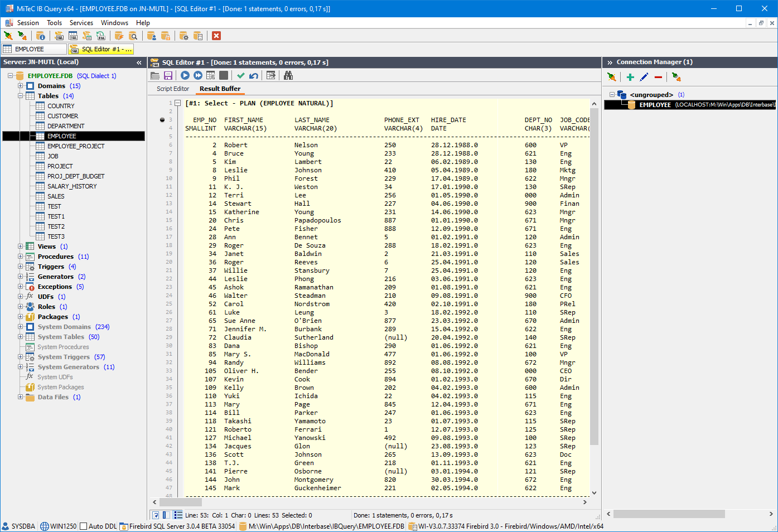Viewport: 778px width, 532px height.
Task: Remove the connection with red minus icon
Action: 658,77
